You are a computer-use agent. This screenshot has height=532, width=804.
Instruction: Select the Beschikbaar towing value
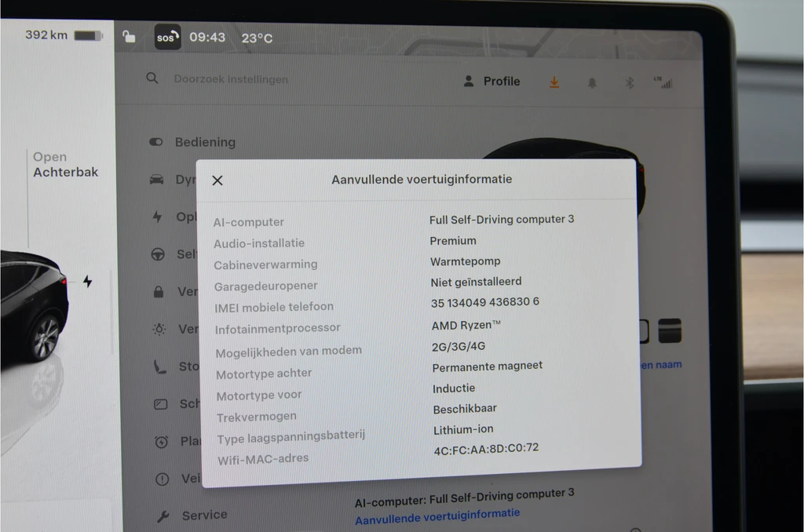coord(465,409)
